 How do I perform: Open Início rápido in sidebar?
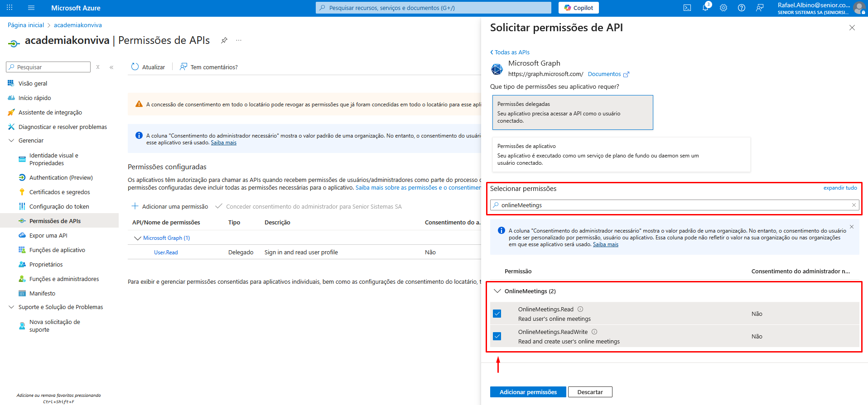[x=34, y=98]
